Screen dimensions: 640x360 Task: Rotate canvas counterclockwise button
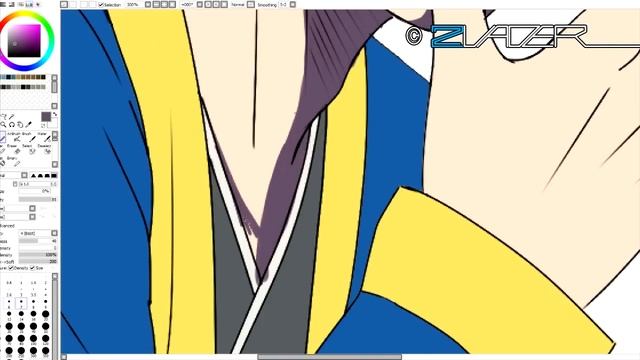(x=208, y=4)
